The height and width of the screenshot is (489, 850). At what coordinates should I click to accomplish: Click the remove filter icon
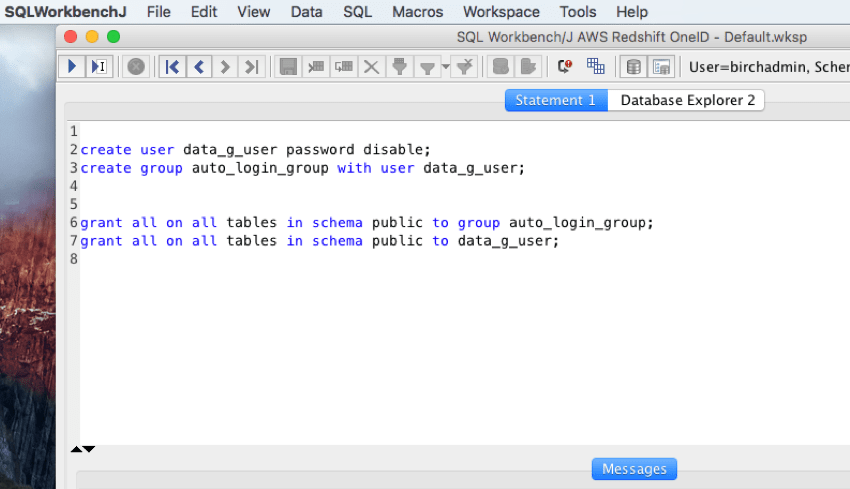click(x=465, y=67)
